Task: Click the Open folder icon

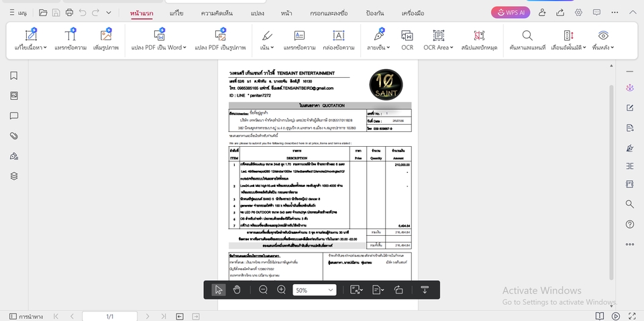Action: coord(43,13)
